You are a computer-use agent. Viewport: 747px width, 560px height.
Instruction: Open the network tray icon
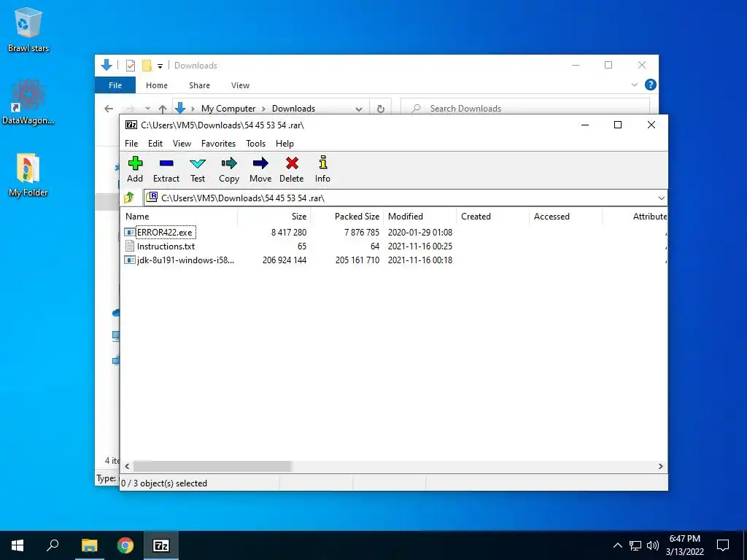click(x=635, y=545)
